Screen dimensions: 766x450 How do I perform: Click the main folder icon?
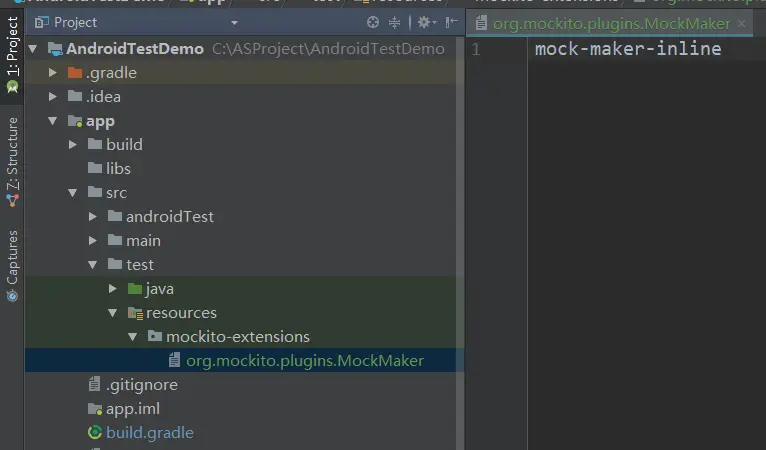click(x=115, y=240)
